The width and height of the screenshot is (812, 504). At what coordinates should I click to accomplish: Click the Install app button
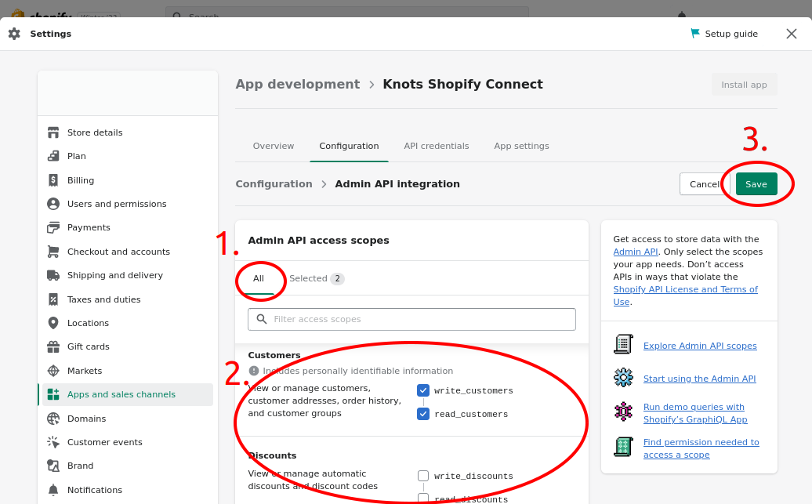[x=744, y=85]
